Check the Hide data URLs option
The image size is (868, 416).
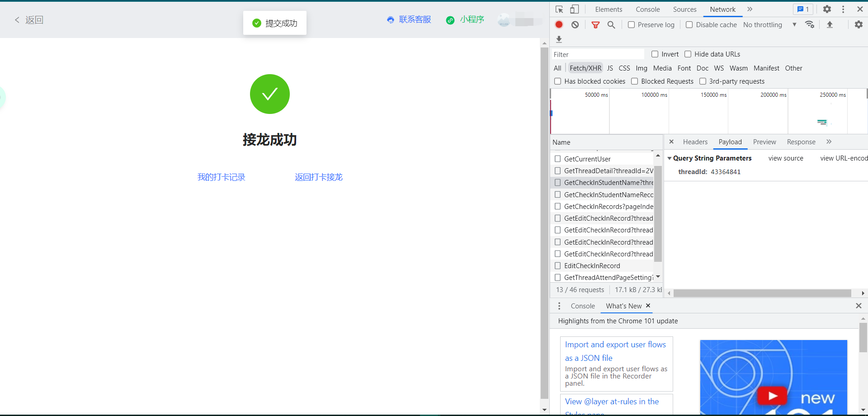[x=688, y=54]
